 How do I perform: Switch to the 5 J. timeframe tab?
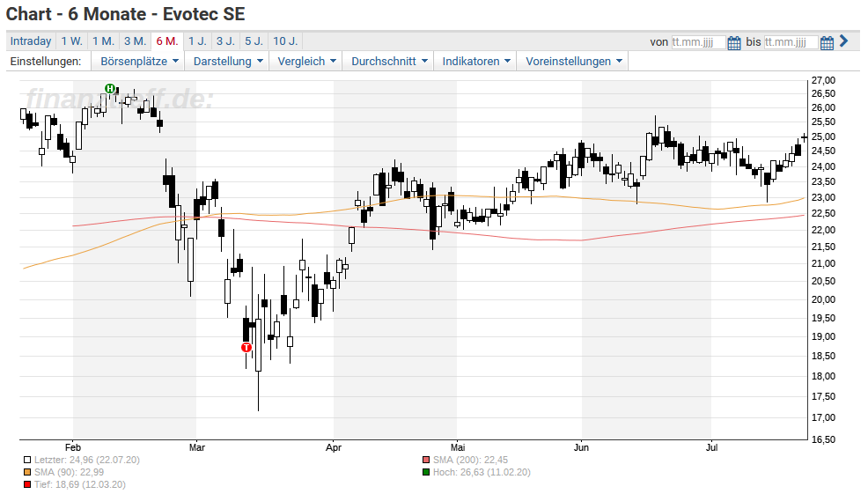(x=254, y=41)
